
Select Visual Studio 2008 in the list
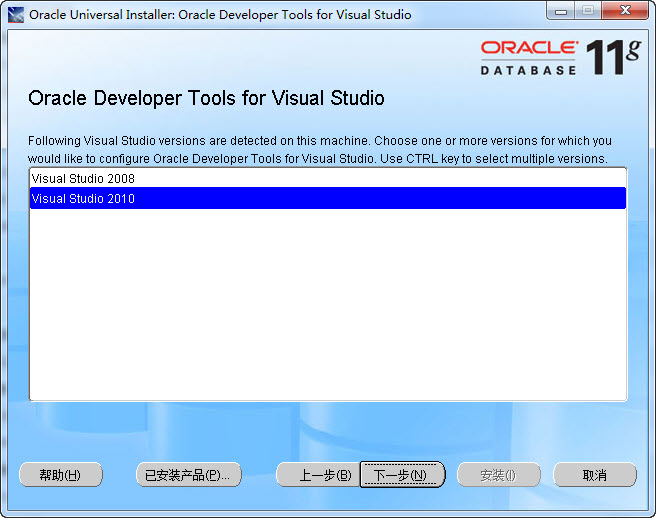coord(328,179)
